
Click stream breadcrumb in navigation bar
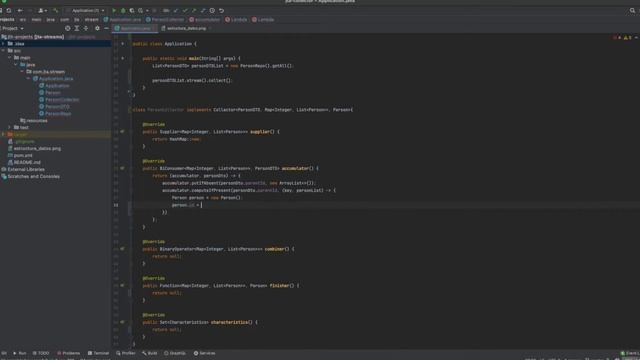(x=91, y=20)
